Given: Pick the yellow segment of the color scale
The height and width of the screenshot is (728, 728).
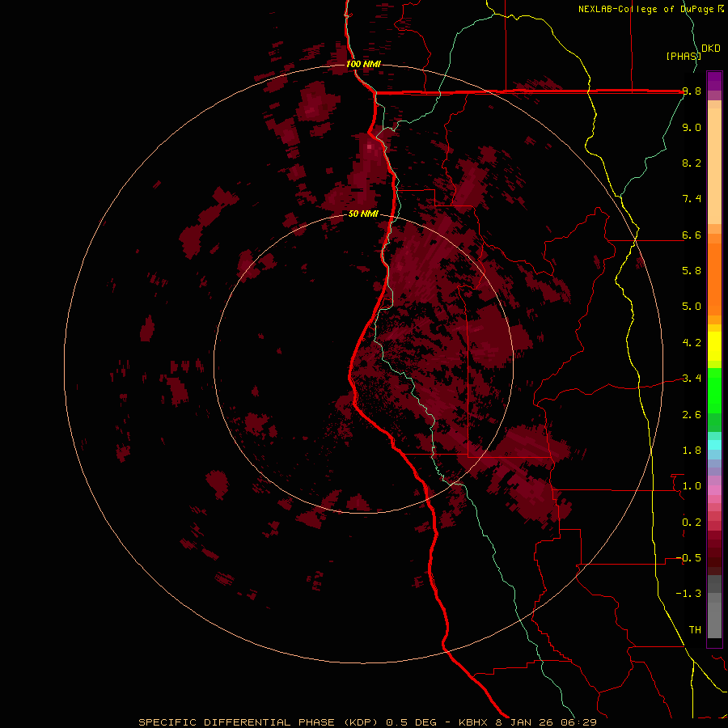Looking at the screenshot, I should (714, 346).
